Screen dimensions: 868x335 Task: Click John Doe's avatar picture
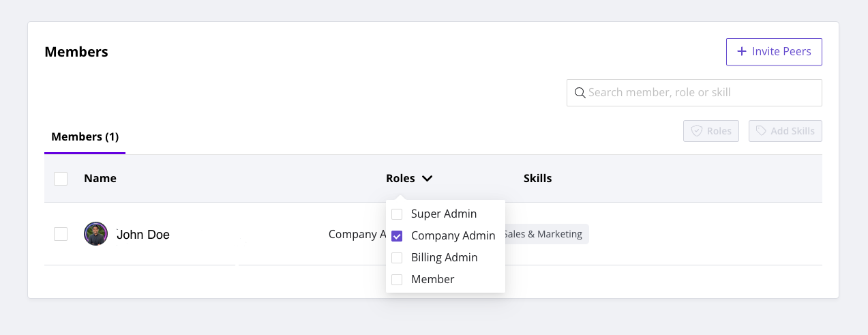[95, 234]
